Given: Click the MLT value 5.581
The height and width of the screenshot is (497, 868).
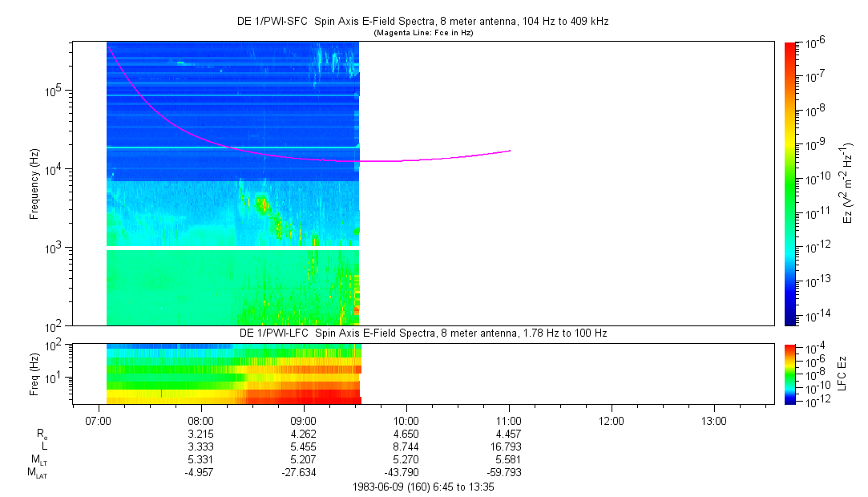Looking at the screenshot, I should (x=508, y=459).
